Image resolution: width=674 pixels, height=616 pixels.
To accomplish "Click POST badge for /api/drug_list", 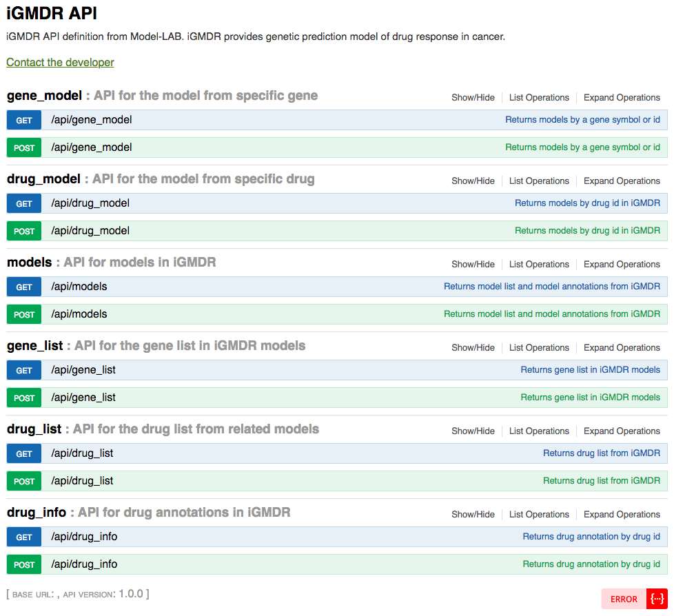I will coord(24,482).
